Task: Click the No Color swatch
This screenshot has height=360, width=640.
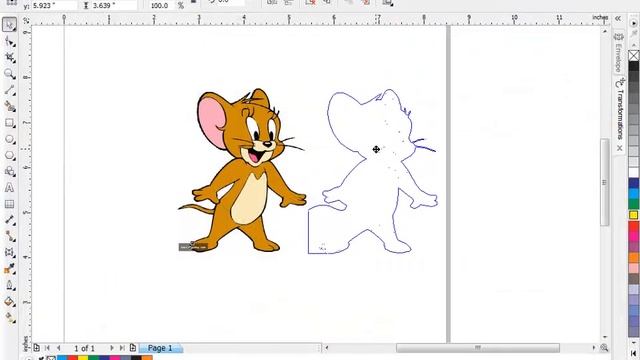Action: coord(633,55)
